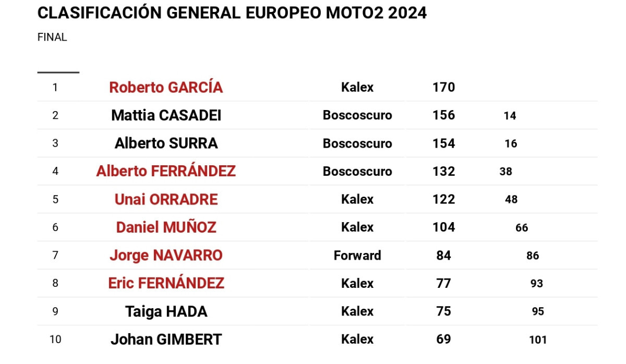626x364 pixels.
Task: Click the FINAL subtitle label
Action: click(x=52, y=38)
